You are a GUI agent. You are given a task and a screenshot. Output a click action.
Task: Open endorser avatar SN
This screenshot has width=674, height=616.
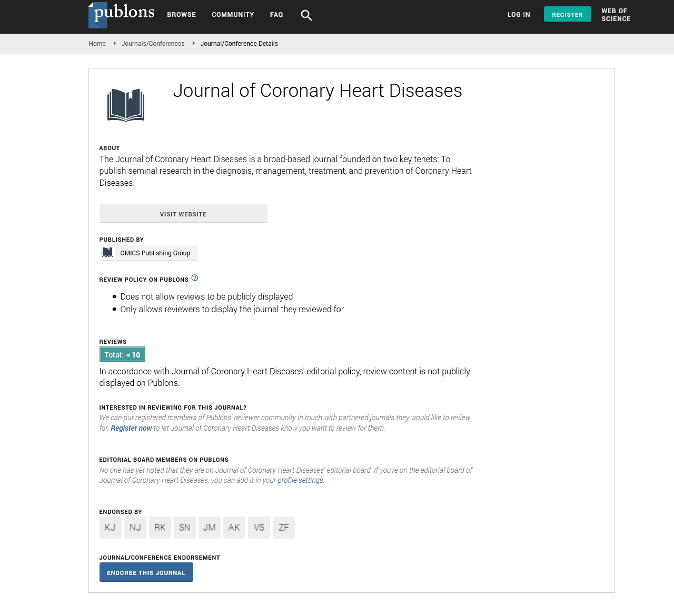[185, 528]
